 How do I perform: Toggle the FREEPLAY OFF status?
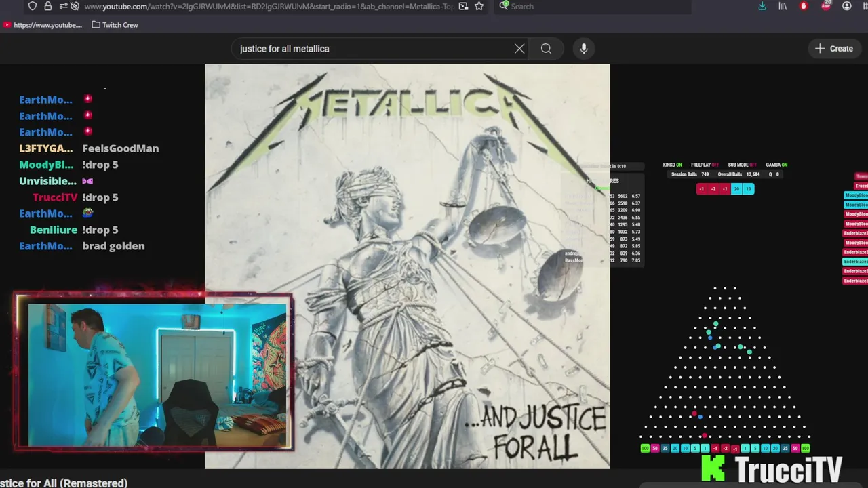click(x=705, y=165)
